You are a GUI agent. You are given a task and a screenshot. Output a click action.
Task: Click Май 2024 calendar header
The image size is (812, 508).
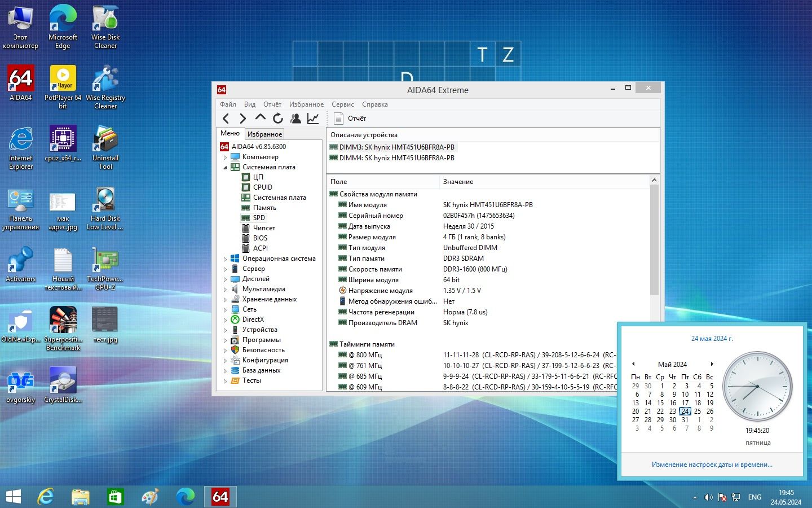(x=672, y=365)
